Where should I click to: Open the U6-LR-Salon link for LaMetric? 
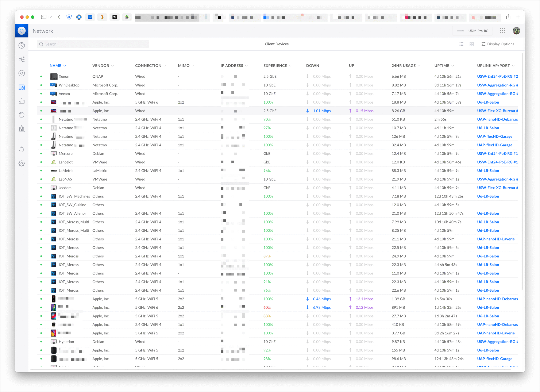(488, 170)
